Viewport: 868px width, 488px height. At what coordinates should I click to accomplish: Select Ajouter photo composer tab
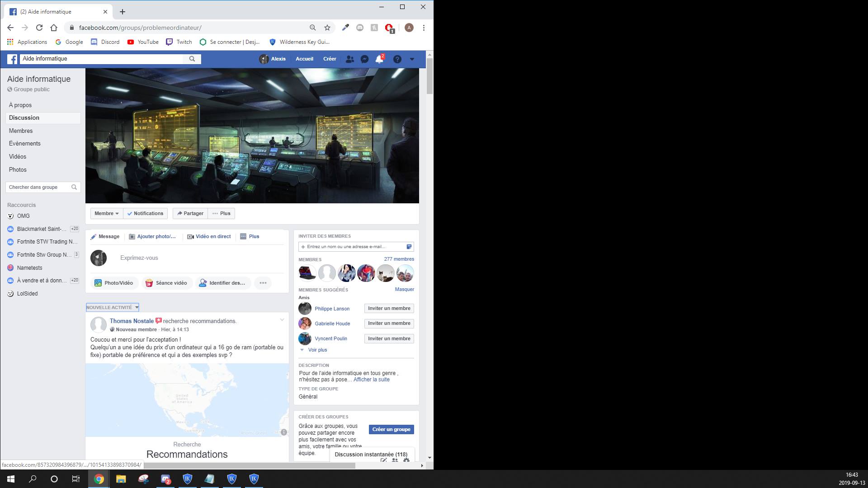pos(152,236)
